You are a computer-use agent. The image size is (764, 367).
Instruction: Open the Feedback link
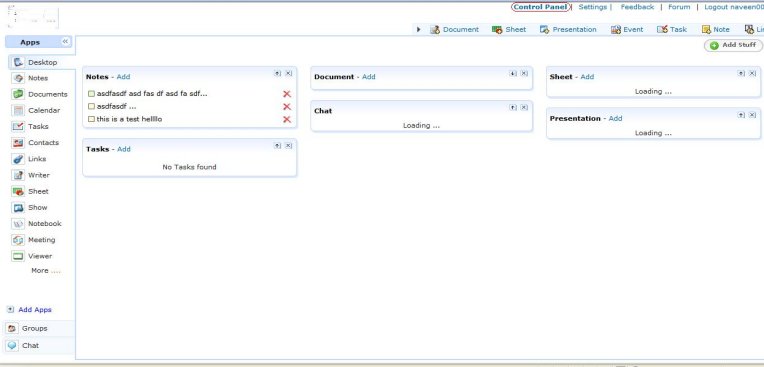click(x=637, y=7)
